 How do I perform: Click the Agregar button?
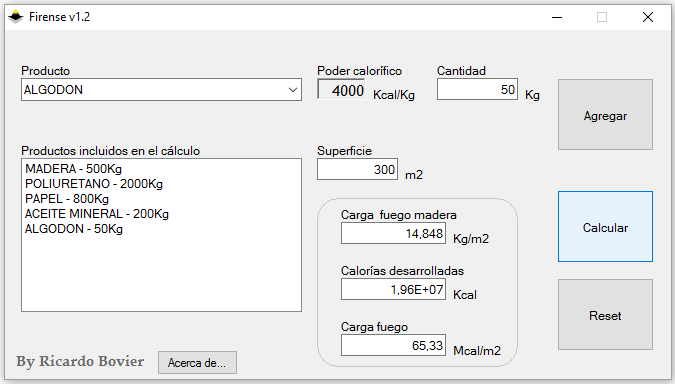click(x=605, y=115)
